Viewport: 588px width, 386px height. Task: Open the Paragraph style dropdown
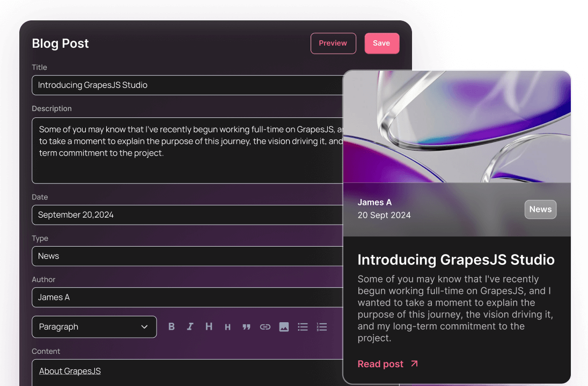[94, 327]
